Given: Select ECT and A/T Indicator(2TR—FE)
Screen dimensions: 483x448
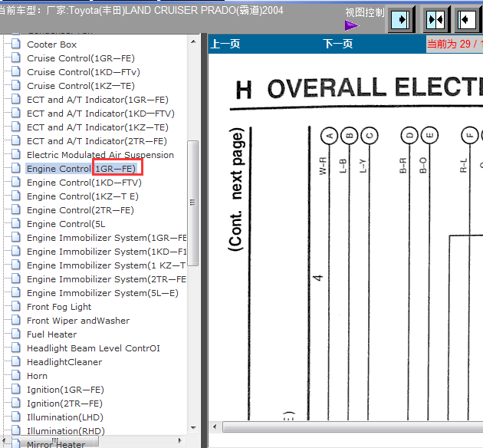Looking at the screenshot, I should (97, 141).
